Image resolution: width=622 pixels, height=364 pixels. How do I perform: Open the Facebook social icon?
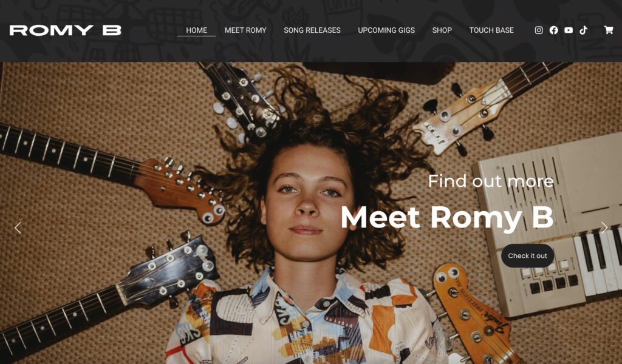coord(554,30)
